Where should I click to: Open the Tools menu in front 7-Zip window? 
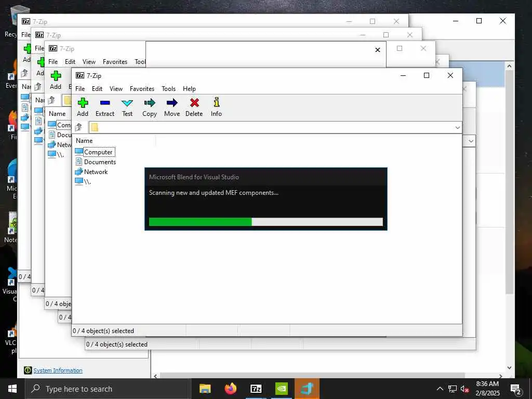pyautogui.click(x=169, y=88)
